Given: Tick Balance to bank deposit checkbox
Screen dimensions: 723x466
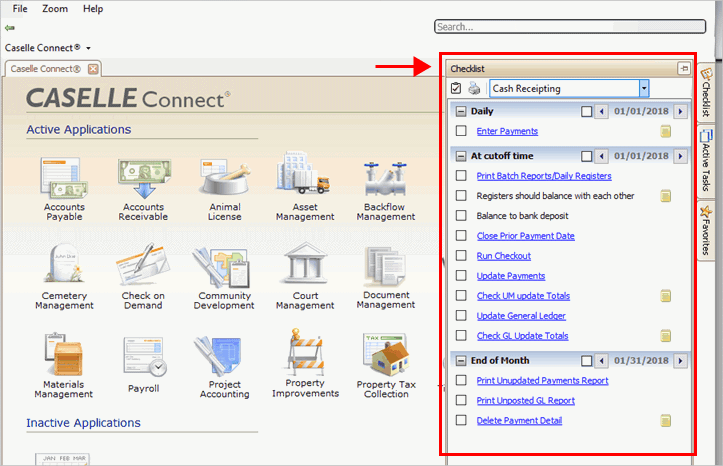Looking at the screenshot, I should pyautogui.click(x=461, y=216).
